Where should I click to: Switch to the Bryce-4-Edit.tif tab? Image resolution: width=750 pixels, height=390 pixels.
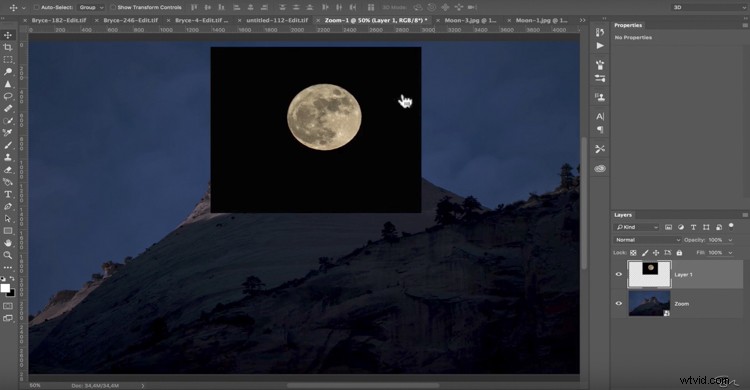[x=201, y=20]
